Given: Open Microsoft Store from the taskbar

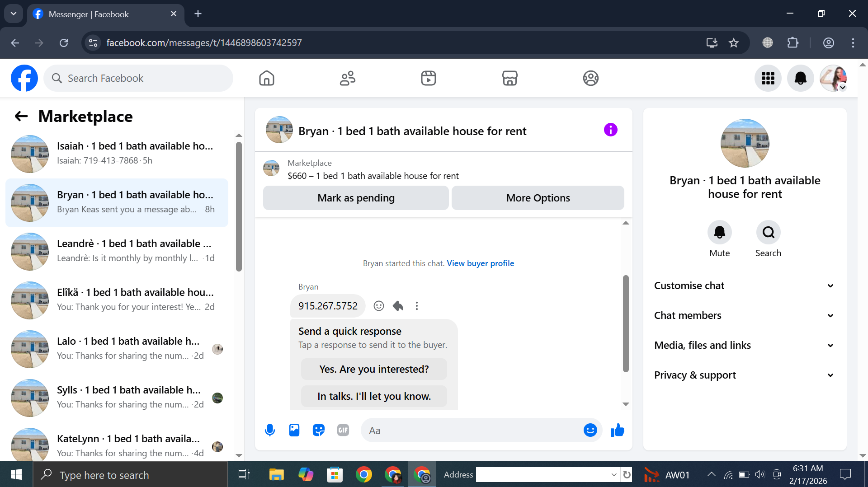Looking at the screenshot, I should tap(335, 474).
